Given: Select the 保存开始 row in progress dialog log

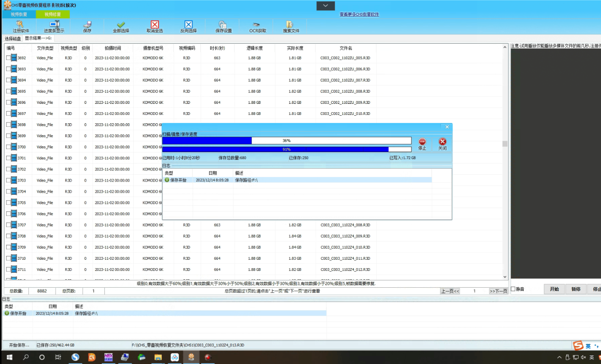Looking at the screenshot, I should (297, 180).
